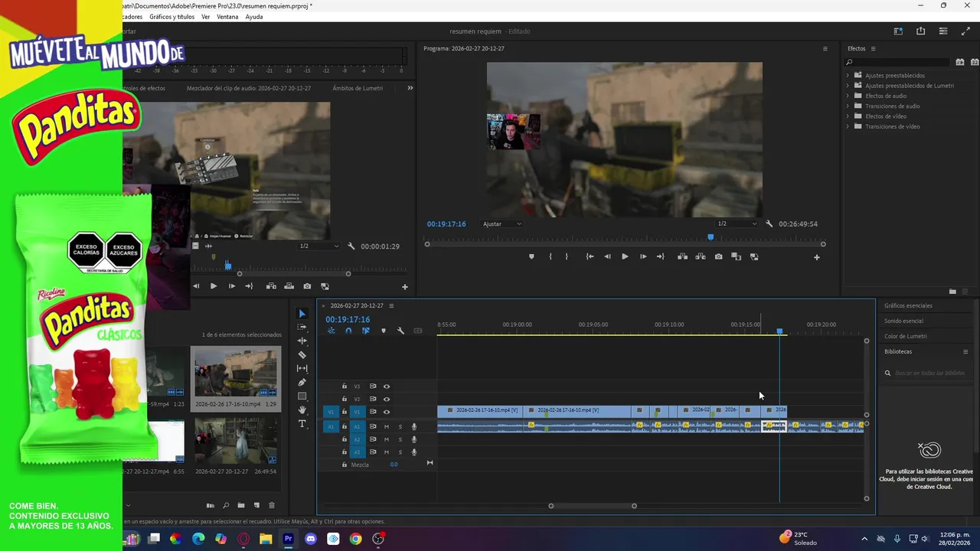Overwrite with source clip button
The image size is (980, 551).
[289, 286]
